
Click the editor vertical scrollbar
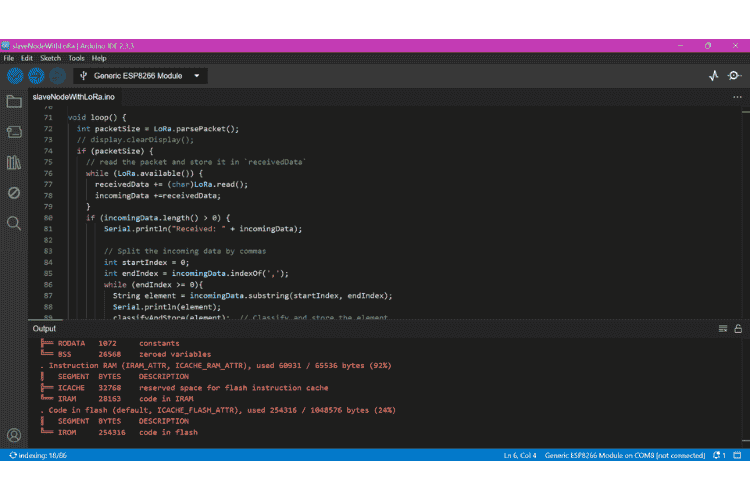tap(746, 212)
